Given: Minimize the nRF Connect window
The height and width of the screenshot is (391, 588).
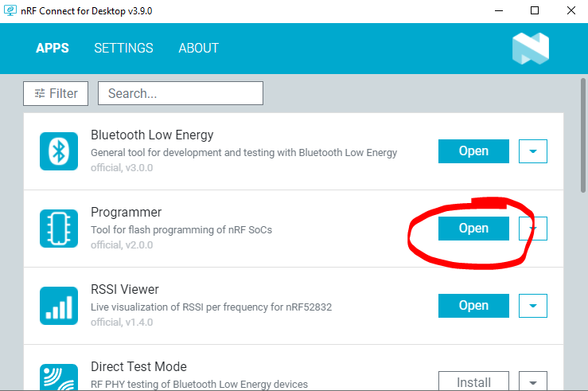Looking at the screenshot, I should coord(499,10).
